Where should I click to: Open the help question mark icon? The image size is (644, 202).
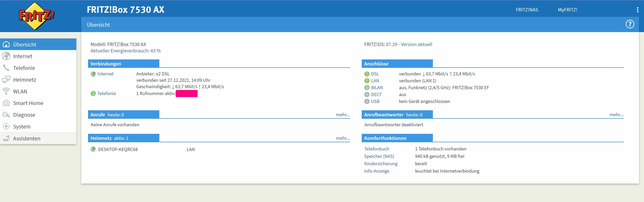tap(630, 24)
